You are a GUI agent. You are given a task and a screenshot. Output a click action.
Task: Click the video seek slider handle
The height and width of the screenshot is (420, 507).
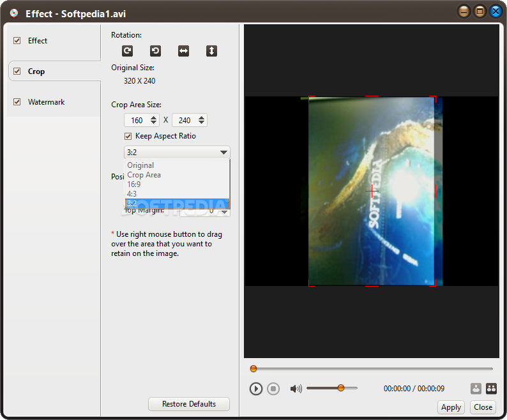point(253,368)
